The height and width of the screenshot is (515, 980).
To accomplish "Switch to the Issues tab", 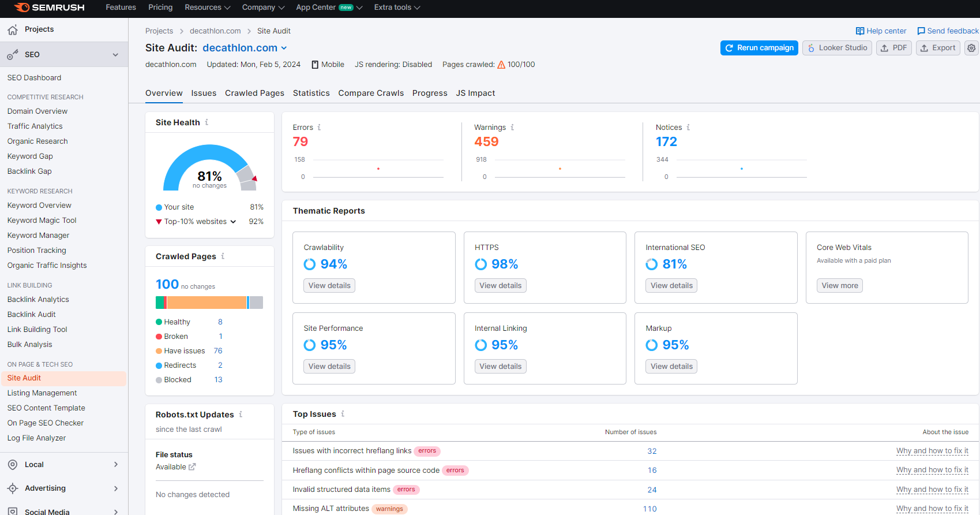I will (x=204, y=94).
